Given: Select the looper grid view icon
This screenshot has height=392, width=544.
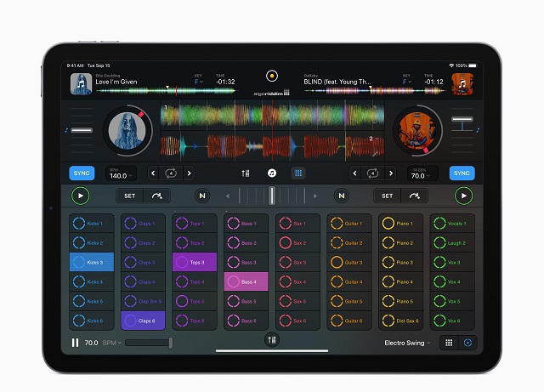Looking at the screenshot, I should point(298,173).
